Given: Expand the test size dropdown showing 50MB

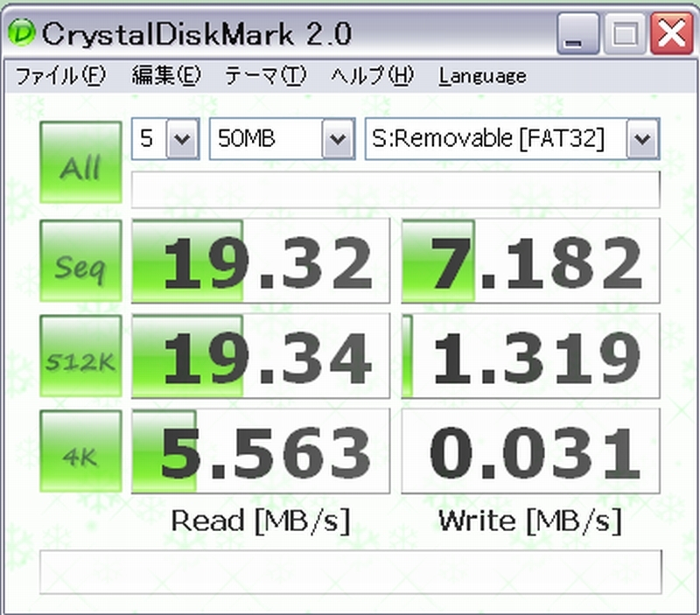Looking at the screenshot, I should tap(339, 139).
